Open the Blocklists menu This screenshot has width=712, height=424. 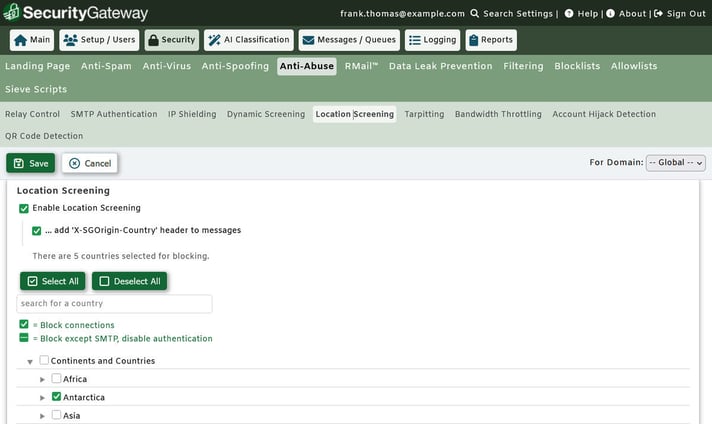coord(577,66)
